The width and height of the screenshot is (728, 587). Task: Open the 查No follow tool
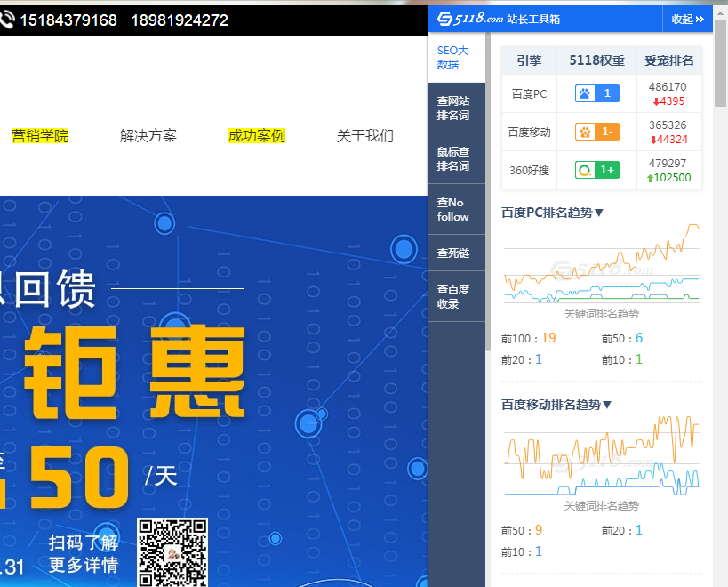(x=452, y=209)
